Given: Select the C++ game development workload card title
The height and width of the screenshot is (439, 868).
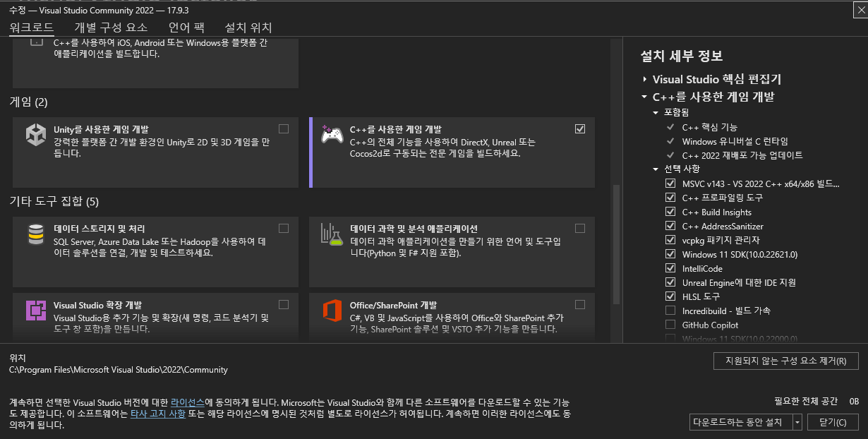Looking at the screenshot, I should [395, 129].
